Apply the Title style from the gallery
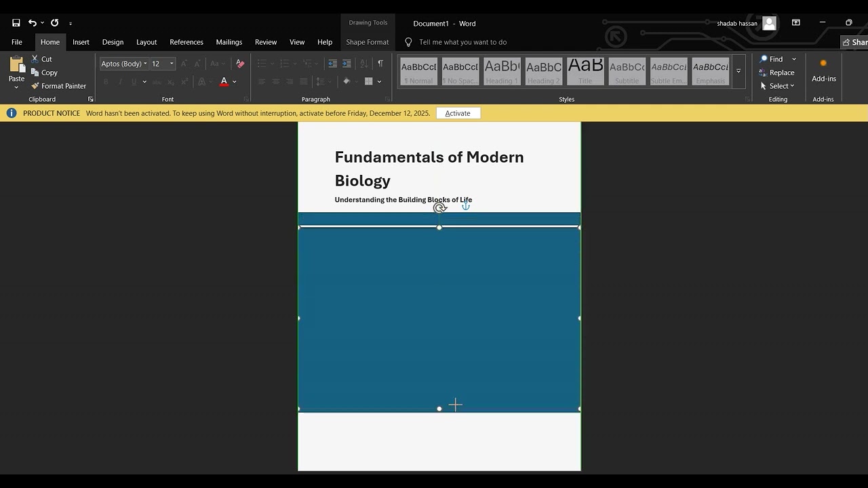The image size is (868, 488). pos(585,71)
